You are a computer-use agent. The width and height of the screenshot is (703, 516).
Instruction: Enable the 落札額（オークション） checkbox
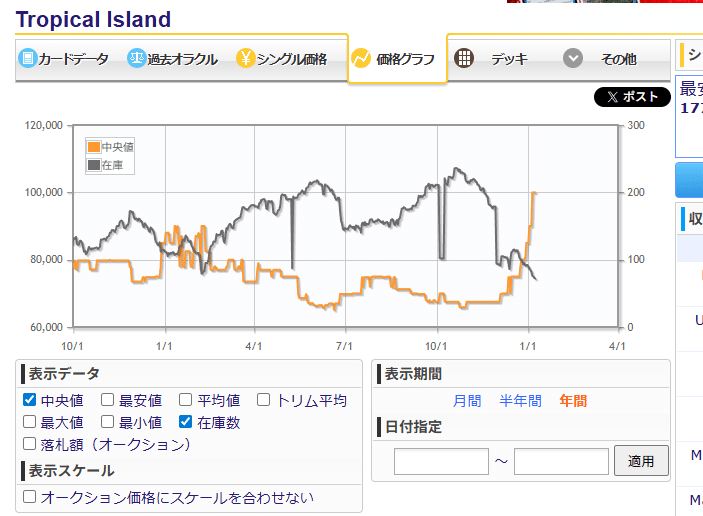click(x=30, y=443)
